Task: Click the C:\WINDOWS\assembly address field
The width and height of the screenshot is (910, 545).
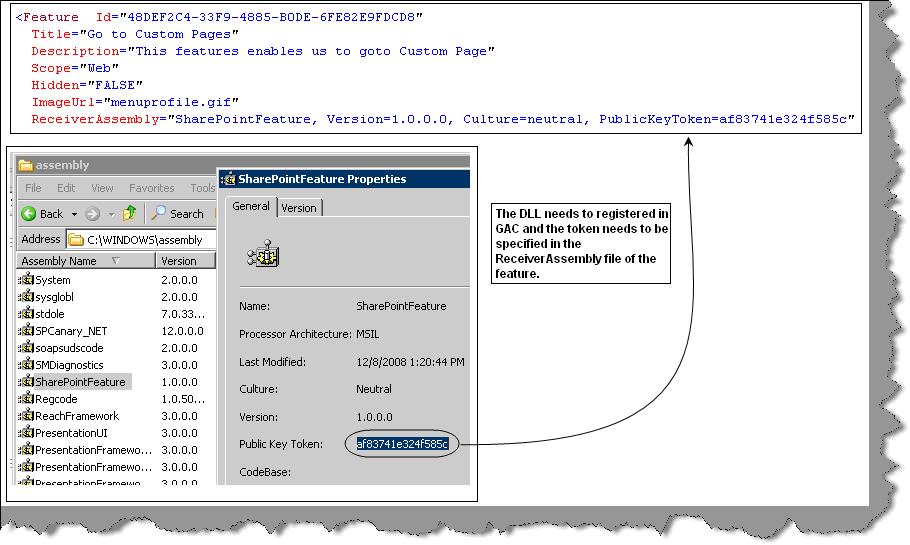Action: click(x=141, y=240)
